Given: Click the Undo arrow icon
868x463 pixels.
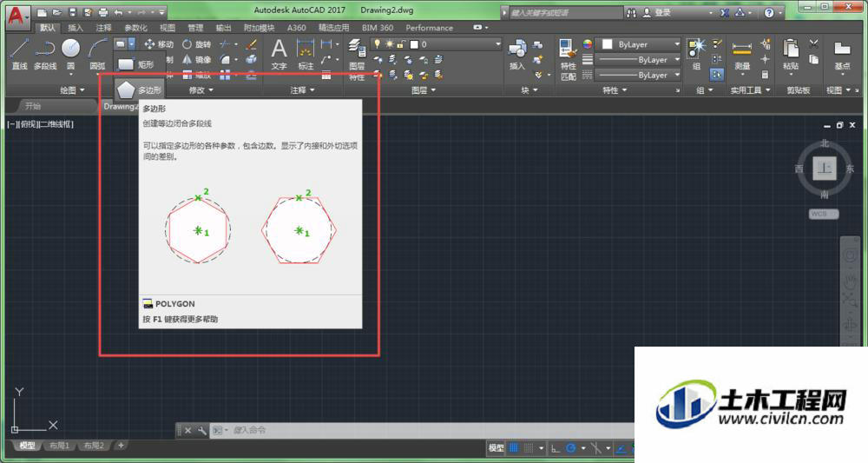Looking at the screenshot, I should 118,12.
